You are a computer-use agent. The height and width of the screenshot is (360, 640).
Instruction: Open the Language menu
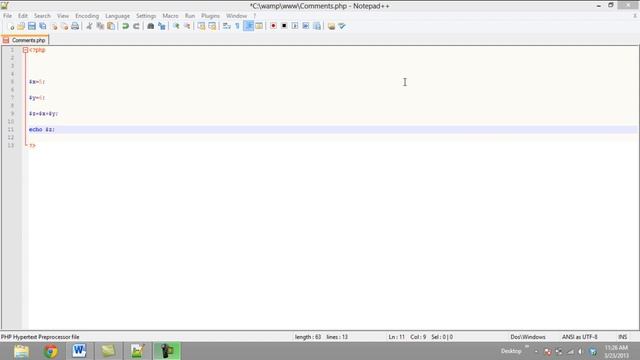[x=118, y=16]
